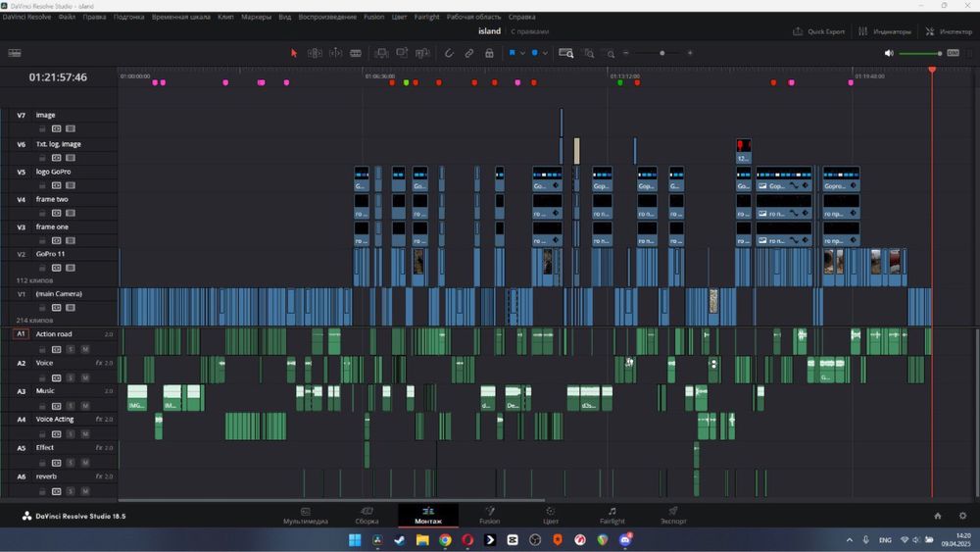Screen dimensions: 980x552
Task: Show hidden tray icons chevron
Action: pos(849,540)
